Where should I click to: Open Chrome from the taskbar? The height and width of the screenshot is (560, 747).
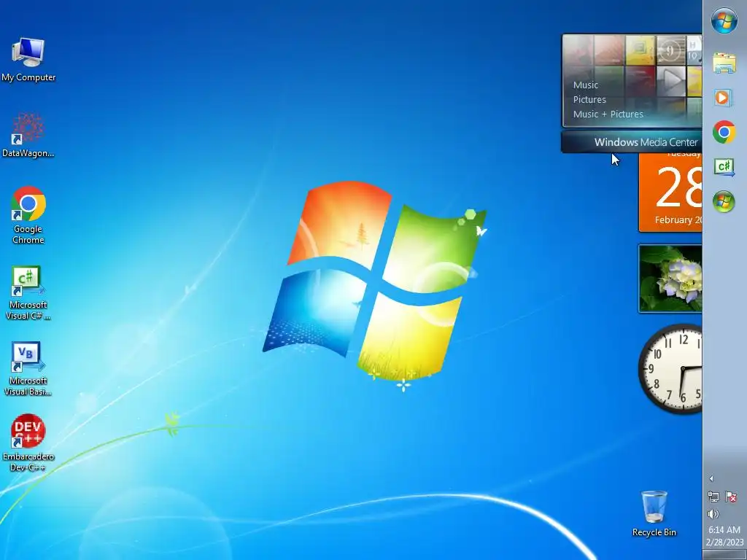click(724, 132)
